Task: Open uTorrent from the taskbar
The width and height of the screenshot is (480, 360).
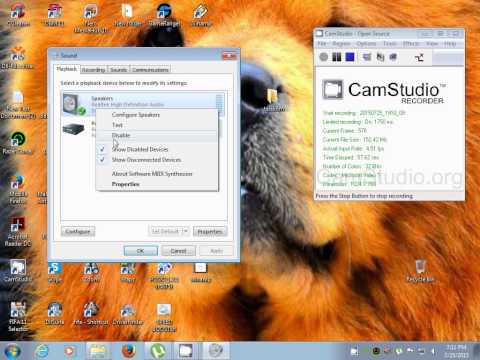Action: pos(158,351)
